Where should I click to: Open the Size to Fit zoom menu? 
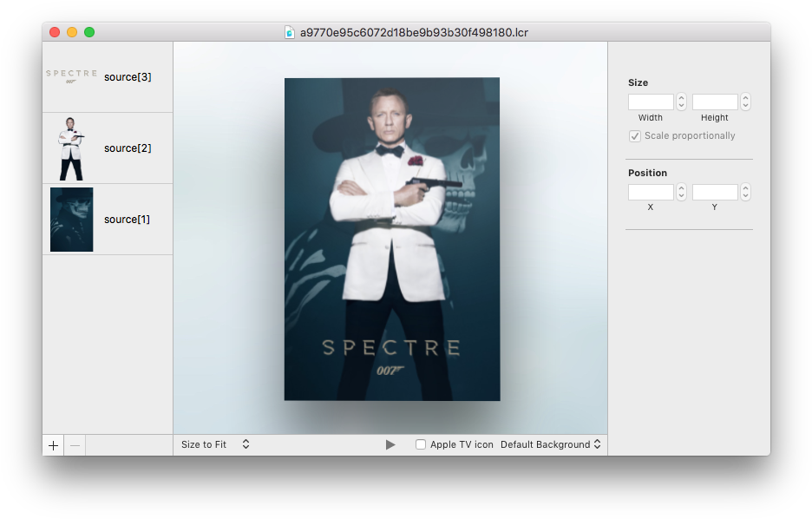213,443
